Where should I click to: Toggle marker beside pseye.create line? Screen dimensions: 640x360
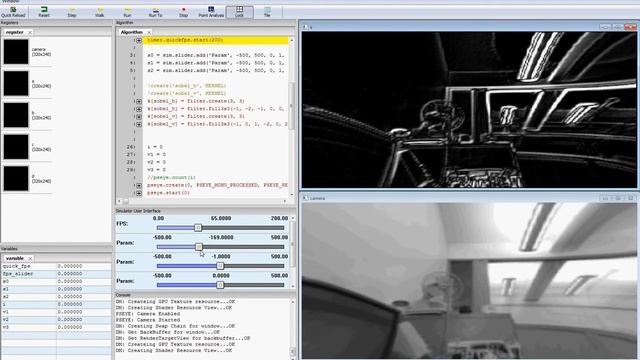tap(139, 185)
